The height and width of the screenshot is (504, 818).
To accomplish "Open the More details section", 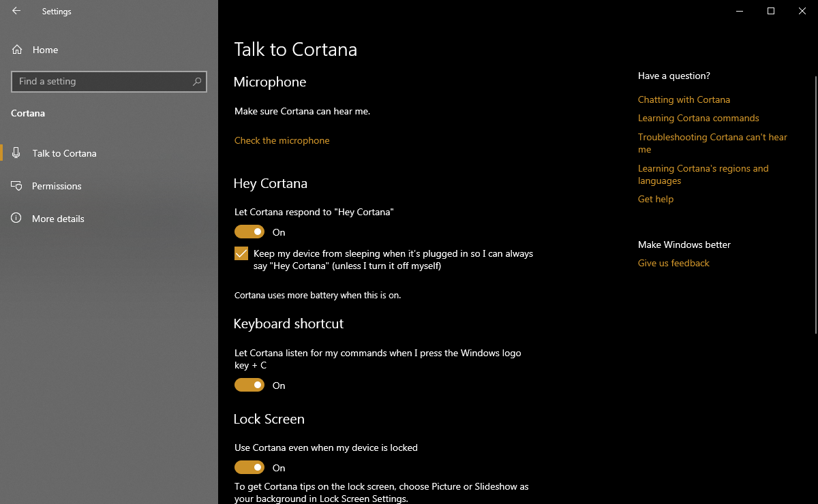I will click(x=109, y=219).
